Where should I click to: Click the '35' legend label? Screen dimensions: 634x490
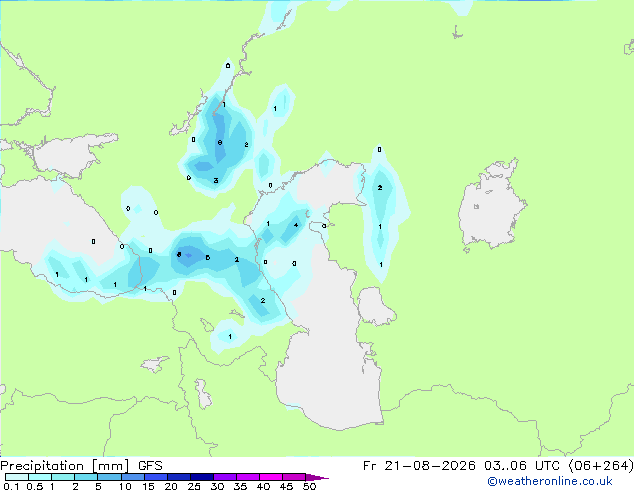coord(240,486)
